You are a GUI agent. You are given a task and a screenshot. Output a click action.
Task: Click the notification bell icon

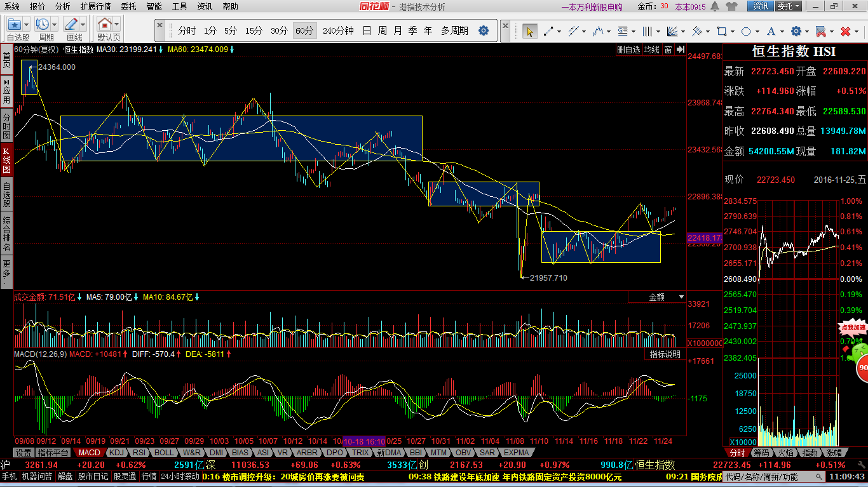click(x=715, y=6)
